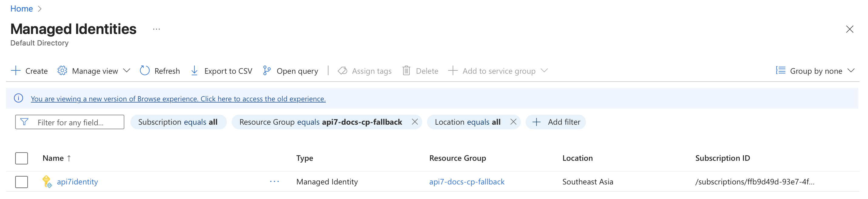
Task: Click the Create plus icon
Action: 16,71
